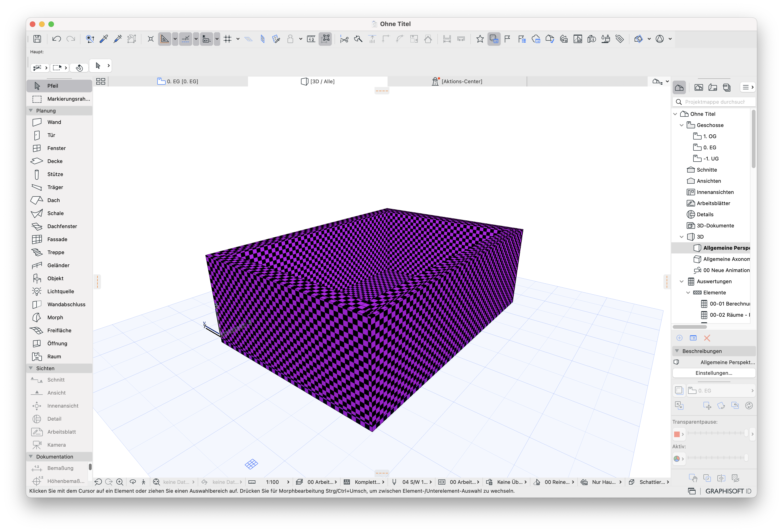Select the Markierungsrahmen marquee tool

[59, 99]
